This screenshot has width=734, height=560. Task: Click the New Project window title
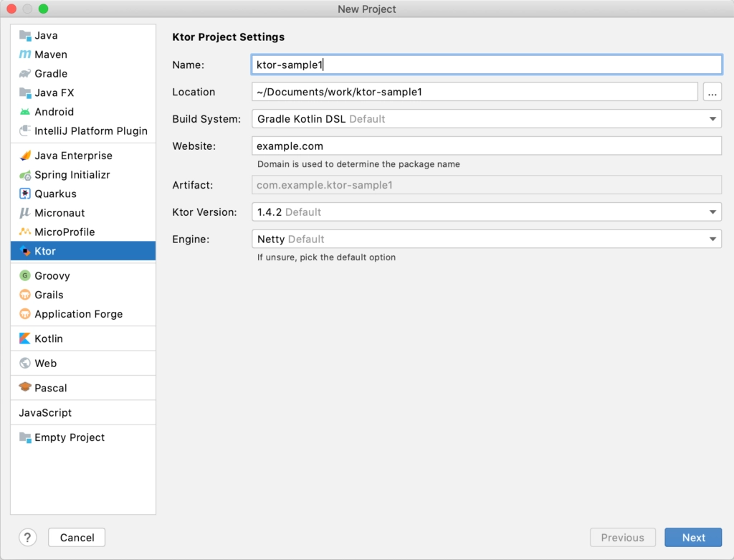367,9
